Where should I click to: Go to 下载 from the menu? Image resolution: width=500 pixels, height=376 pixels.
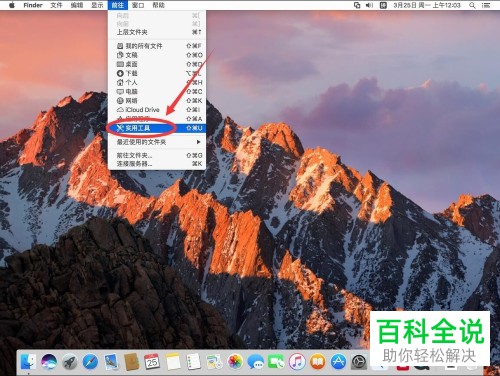[157, 73]
